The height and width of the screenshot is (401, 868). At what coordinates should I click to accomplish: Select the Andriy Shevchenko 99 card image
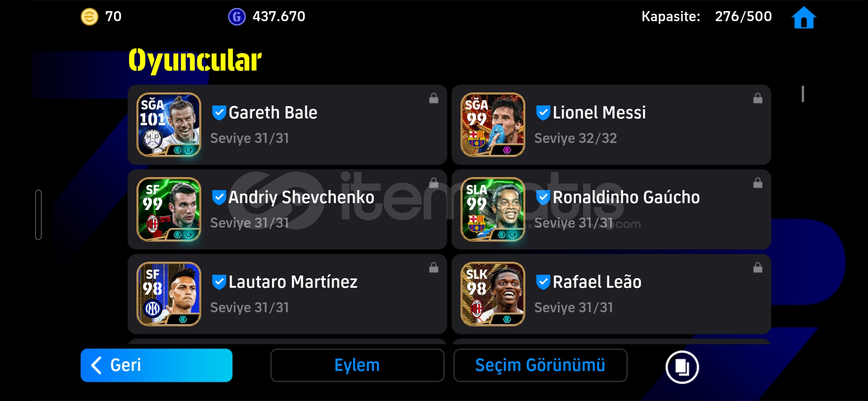point(169,209)
